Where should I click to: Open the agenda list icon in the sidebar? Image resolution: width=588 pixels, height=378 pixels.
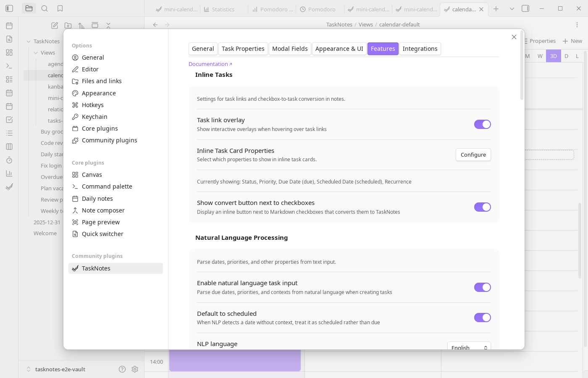(9, 133)
